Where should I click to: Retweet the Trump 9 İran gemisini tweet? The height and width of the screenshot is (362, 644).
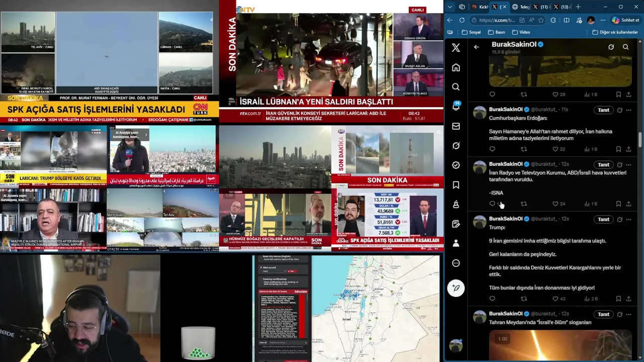(x=524, y=299)
